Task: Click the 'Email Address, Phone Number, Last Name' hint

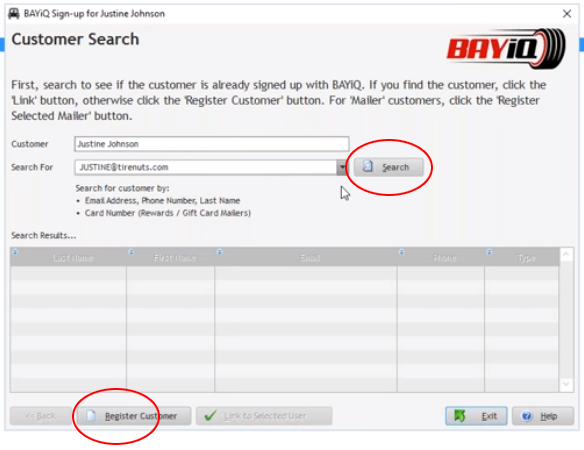Action: click(x=162, y=200)
